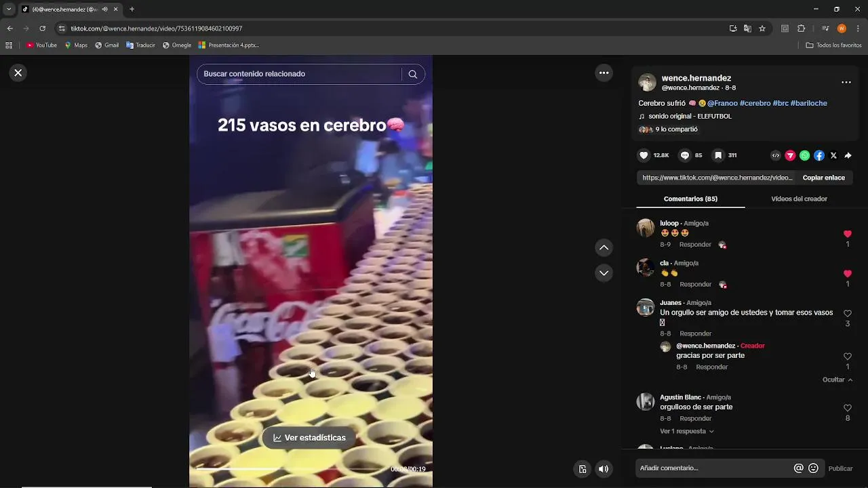Image resolution: width=868 pixels, height=488 pixels.
Task: Open Traducir bookmark
Action: pos(140,45)
